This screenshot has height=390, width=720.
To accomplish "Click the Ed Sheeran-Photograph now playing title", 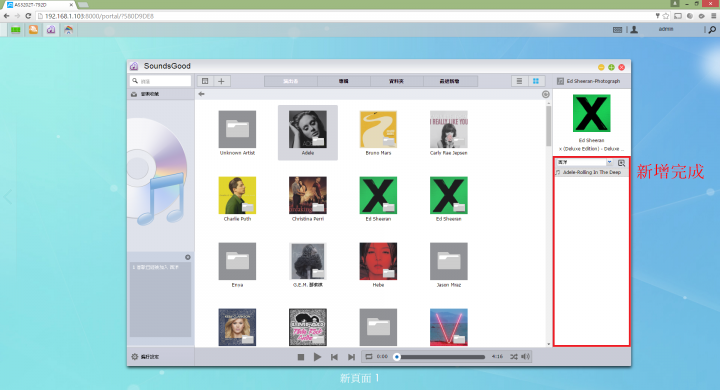I will (x=593, y=81).
